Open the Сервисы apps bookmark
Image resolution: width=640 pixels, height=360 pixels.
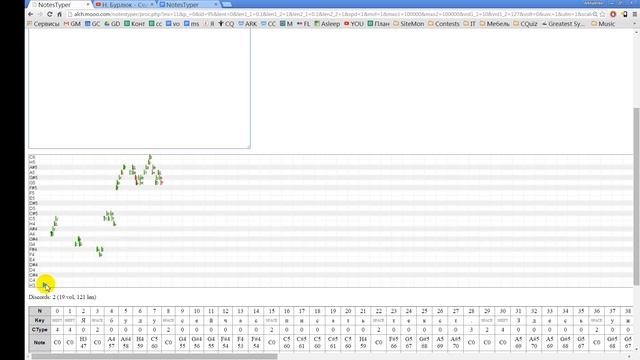43,24
